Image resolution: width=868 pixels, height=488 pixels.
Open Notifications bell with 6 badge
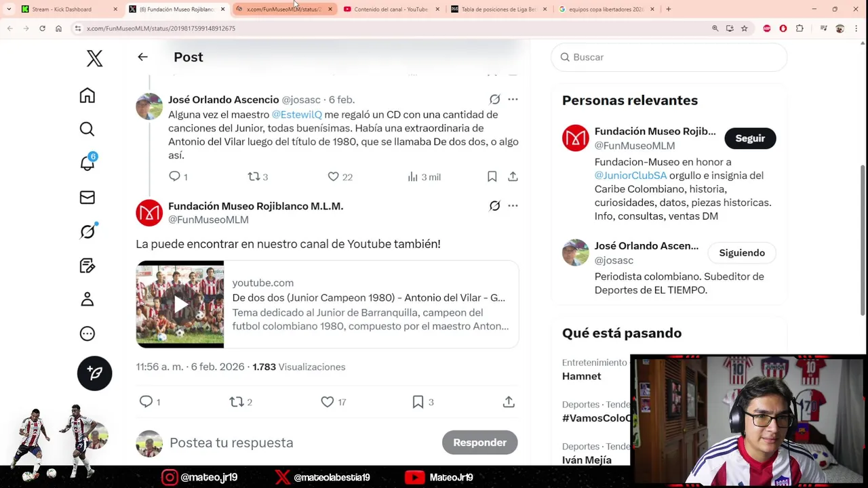[x=87, y=163]
